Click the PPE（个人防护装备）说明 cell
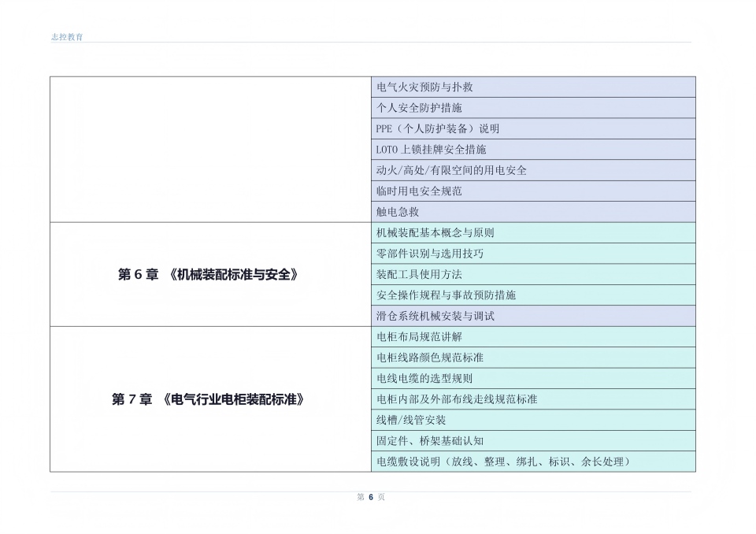756x534 pixels. click(x=533, y=129)
